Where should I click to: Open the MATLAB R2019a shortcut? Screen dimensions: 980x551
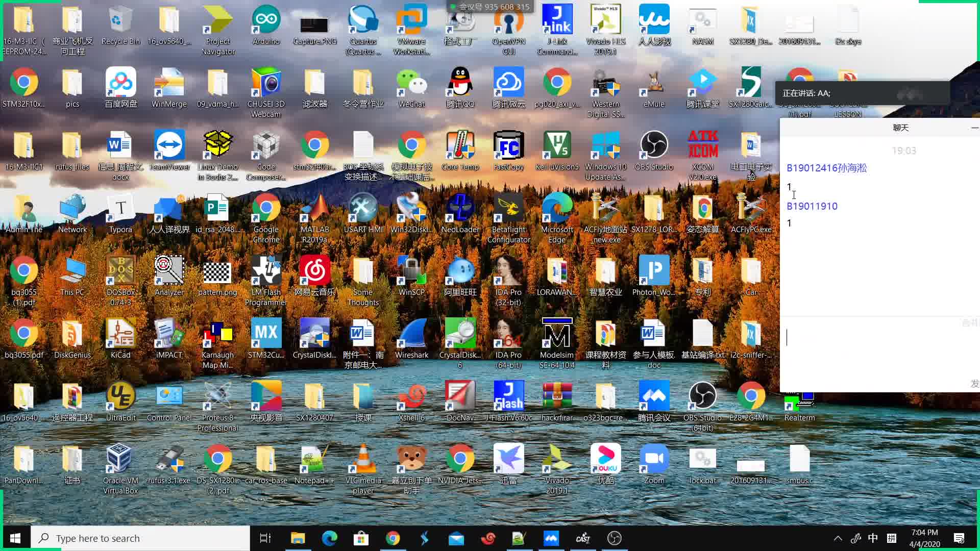tap(314, 212)
